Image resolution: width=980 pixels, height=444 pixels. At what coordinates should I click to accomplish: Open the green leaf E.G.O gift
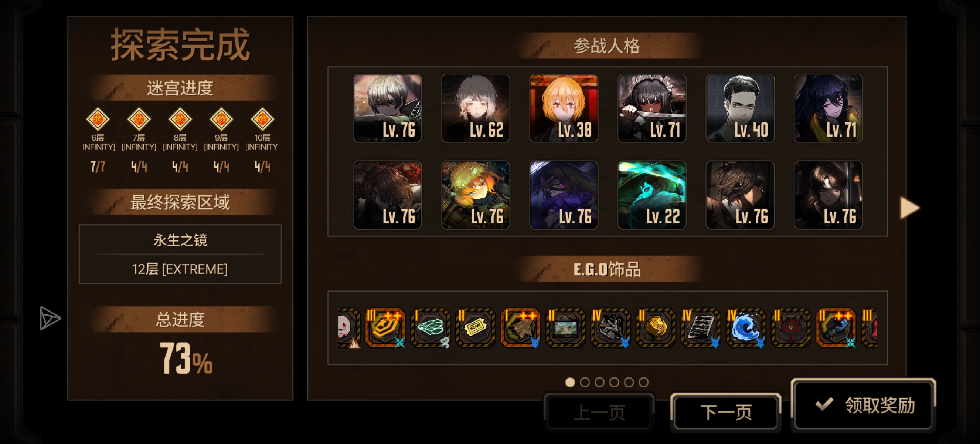[430, 328]
